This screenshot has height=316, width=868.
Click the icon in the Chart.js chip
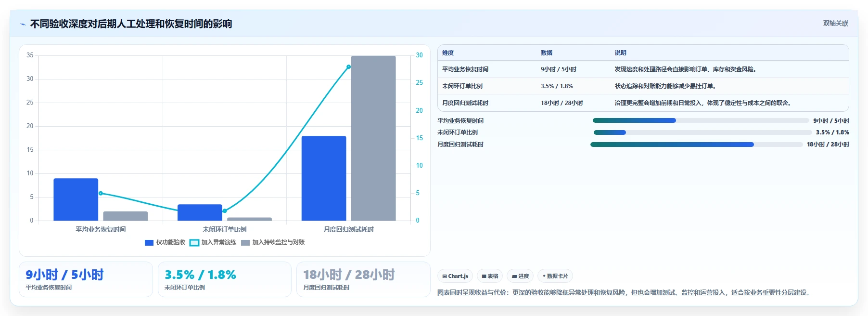pyautogui.click(x=445, y=276)
